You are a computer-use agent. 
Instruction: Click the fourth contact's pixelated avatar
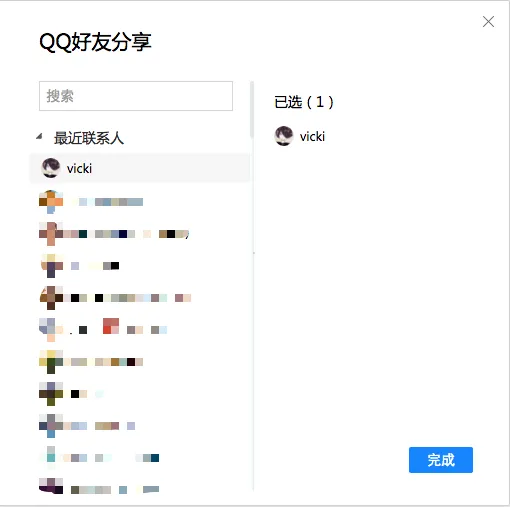[x=51, y=266]
